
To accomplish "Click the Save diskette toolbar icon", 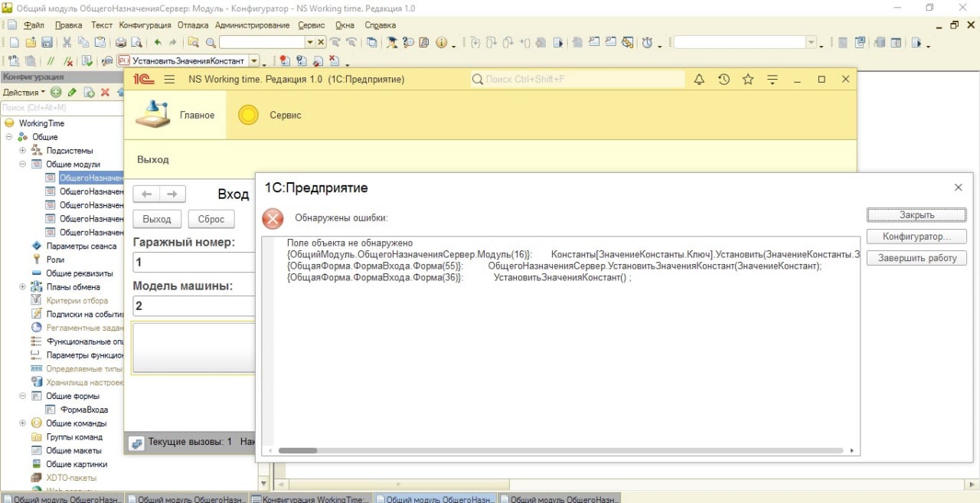I will 47,43.
